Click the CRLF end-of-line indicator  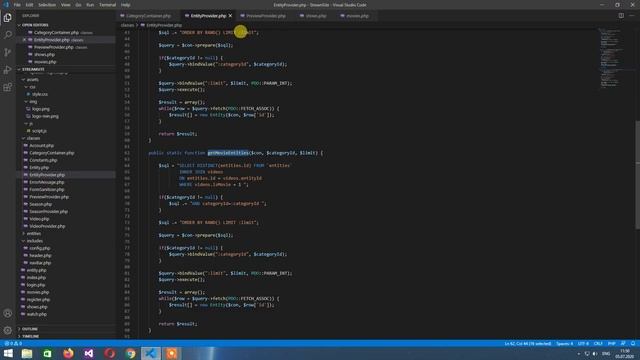[598, 344]
